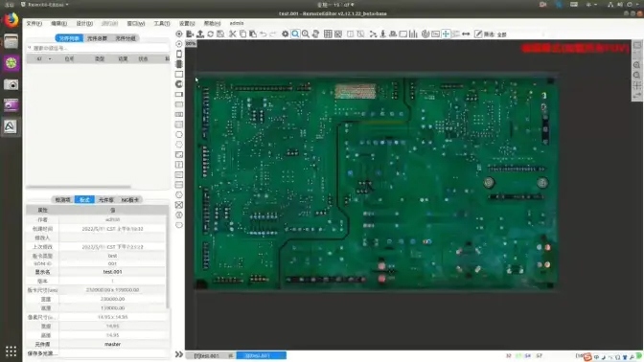Click the refresh circular arrows icon
Image resolution: width=644 pixels, height=362 pixels.
pyautogui.click(x=210, y=34)
